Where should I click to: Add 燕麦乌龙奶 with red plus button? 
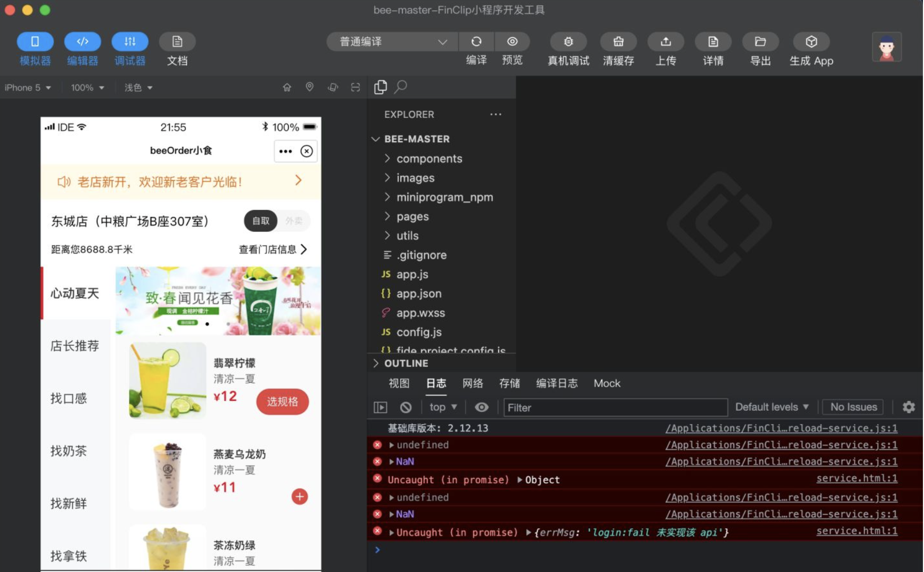(300, 496)
